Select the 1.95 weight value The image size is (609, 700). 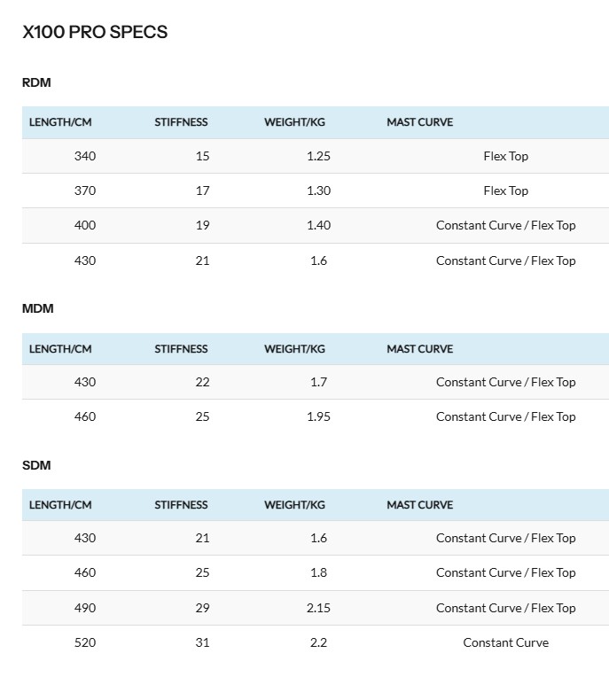[x=318, y=416]
